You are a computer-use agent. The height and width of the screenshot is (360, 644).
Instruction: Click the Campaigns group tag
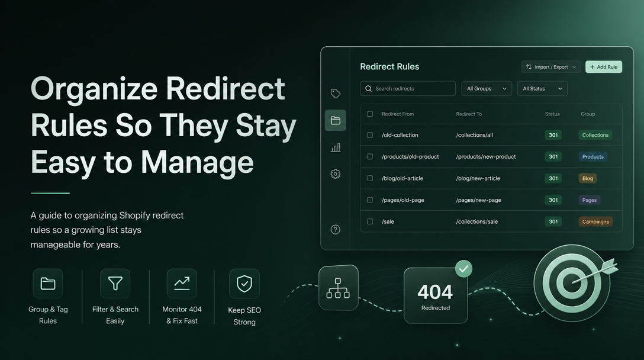coord(595,221)
